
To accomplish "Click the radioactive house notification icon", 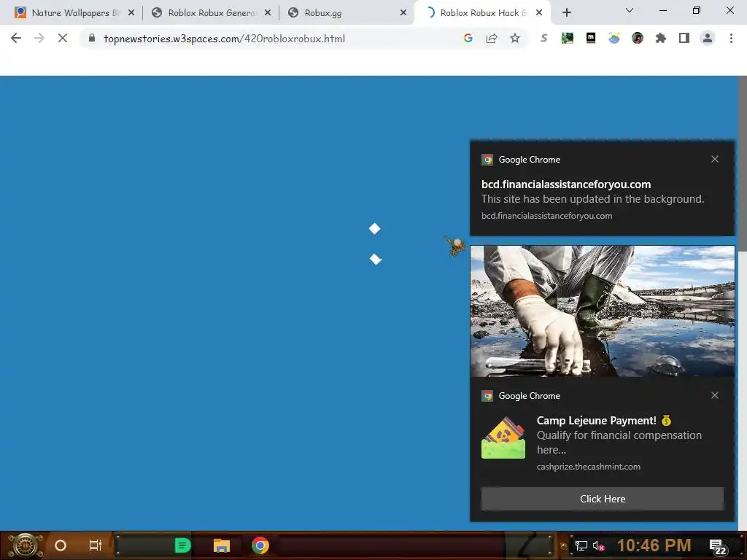I will click(x=503, y=437).
